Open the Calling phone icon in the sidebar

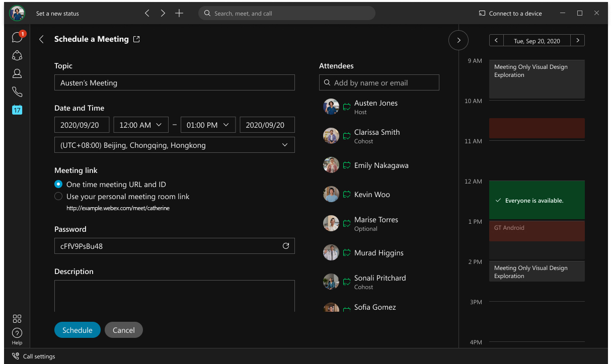17,92
